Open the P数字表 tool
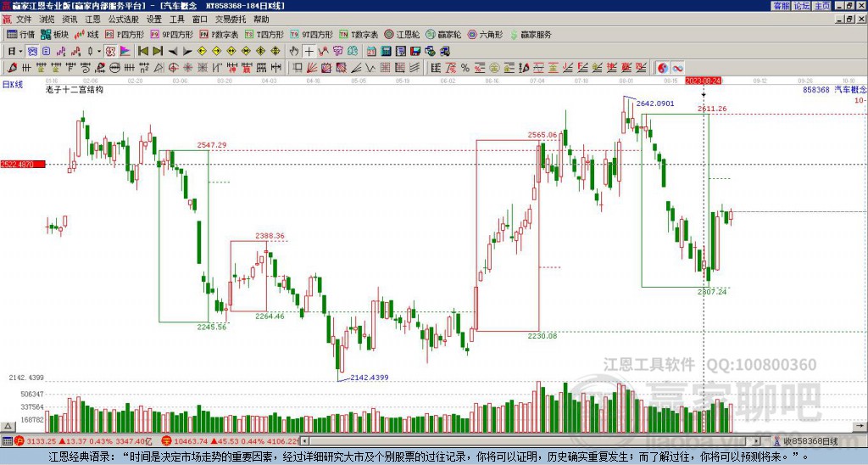This screenshot has width=868, height=465. tap(219, 34)
